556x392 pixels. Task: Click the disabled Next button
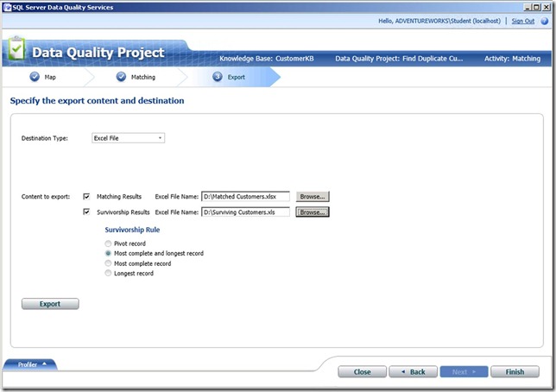(464, 372)
